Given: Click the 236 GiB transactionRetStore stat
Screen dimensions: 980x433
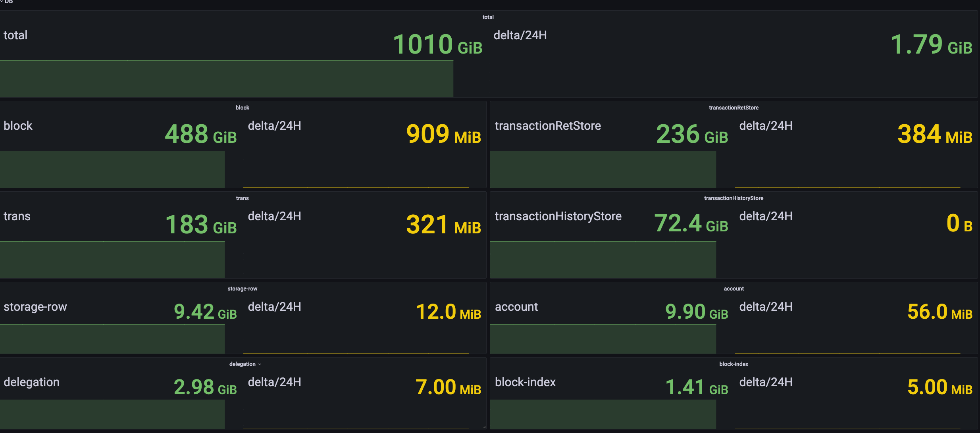Looking at the screenshot, I should point(692,134).
